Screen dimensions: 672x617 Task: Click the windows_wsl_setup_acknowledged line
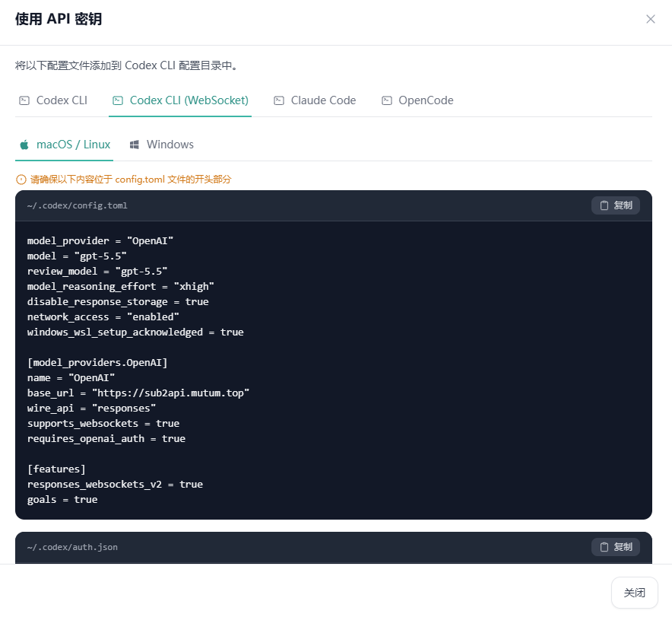(x=135, y=332)
